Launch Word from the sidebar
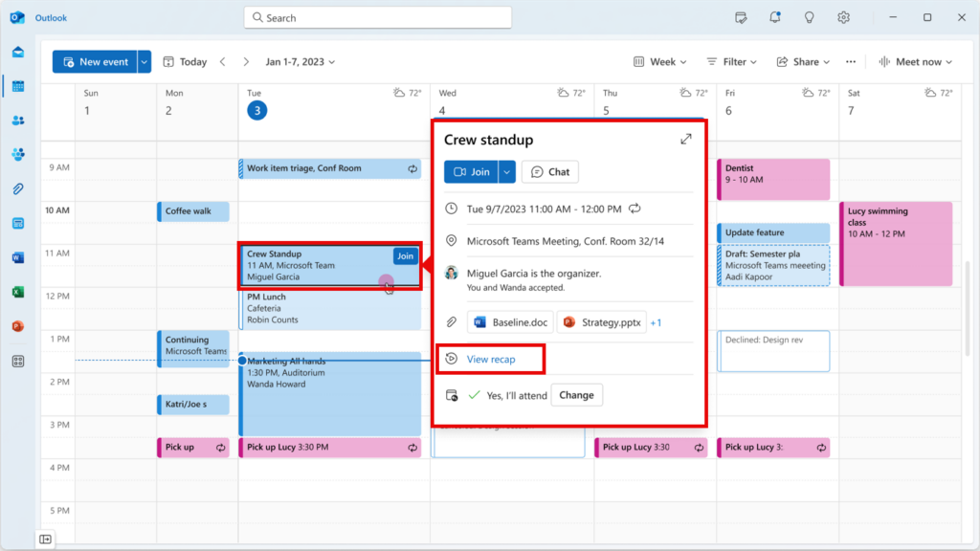Viewport: 980px width, 551px height. 18,257
